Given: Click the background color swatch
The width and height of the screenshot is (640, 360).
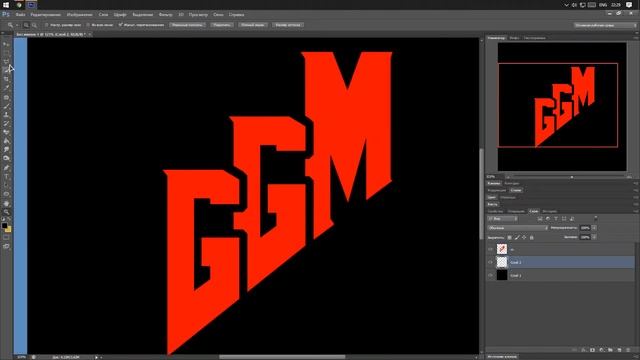Looking at the screenshot, I should tap(8, 229).
